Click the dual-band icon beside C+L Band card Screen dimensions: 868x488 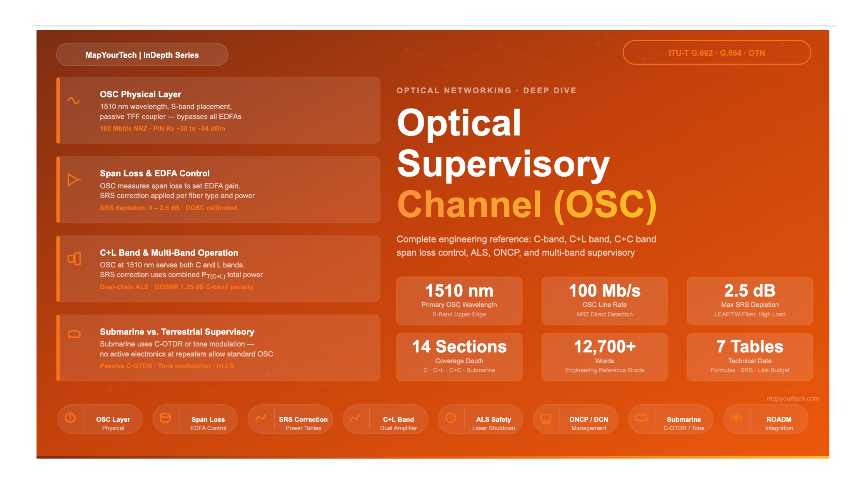point(74,259)
